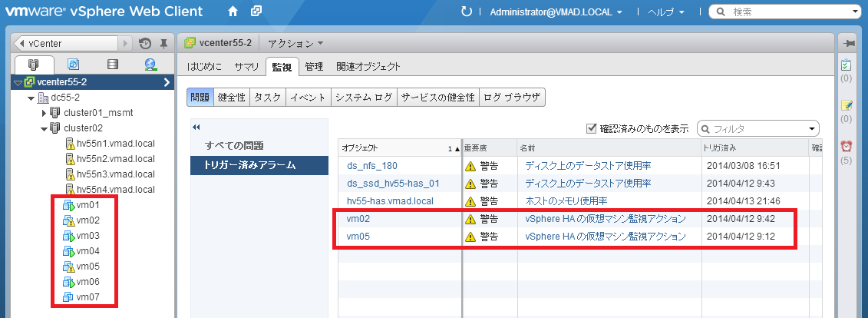Collapse the issues side list with double-arrow
The image size is (868, 318).
click(x=196, y=128)
